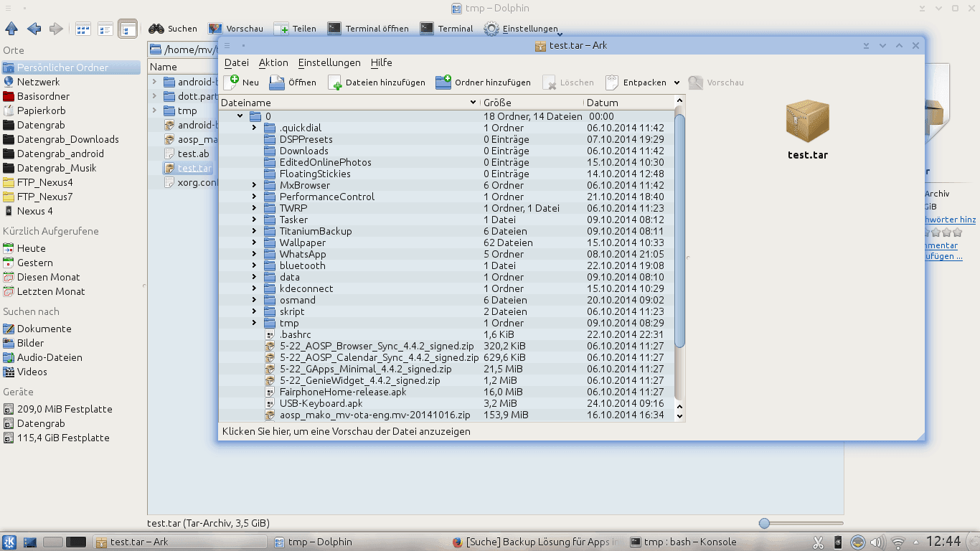Click the Öffnen archive button in Ark
Image resolution: width=980 pixels, height=551 pixels.
click(293, 83)
